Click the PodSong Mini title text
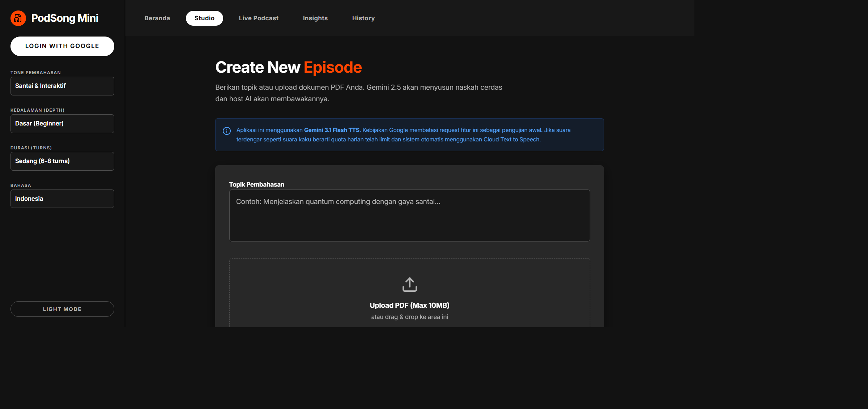 coord(65,18)
